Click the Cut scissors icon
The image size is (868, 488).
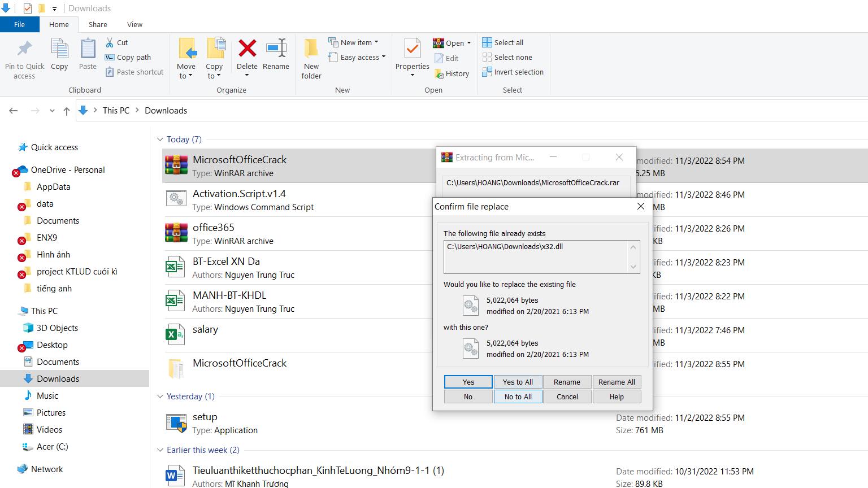tap(110, 42)
